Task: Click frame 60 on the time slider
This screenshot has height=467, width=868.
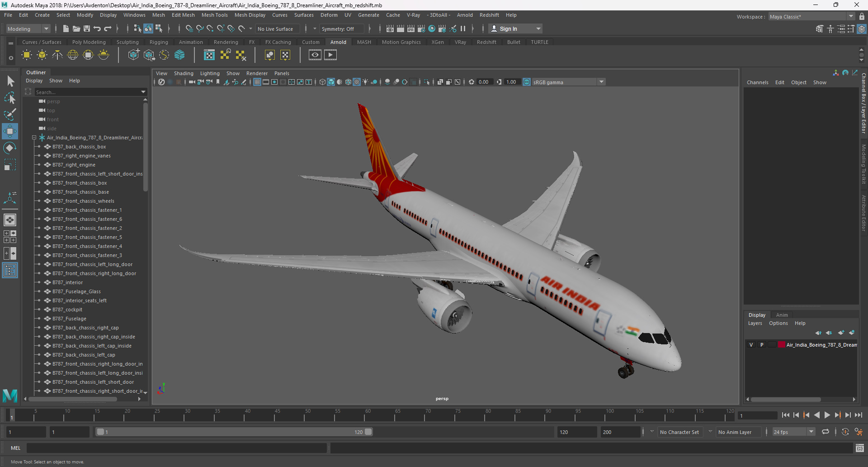Action: [368, 415]
